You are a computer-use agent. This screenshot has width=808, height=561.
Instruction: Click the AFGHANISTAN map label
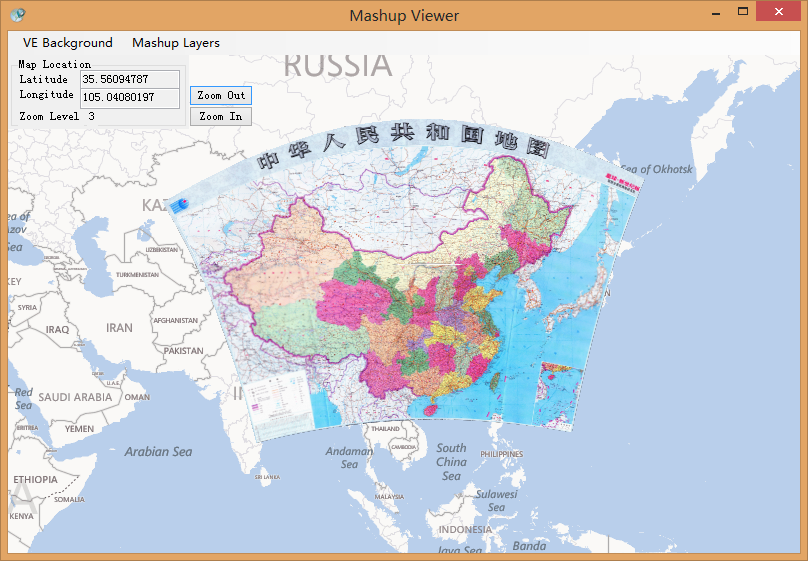coord(175,320)
